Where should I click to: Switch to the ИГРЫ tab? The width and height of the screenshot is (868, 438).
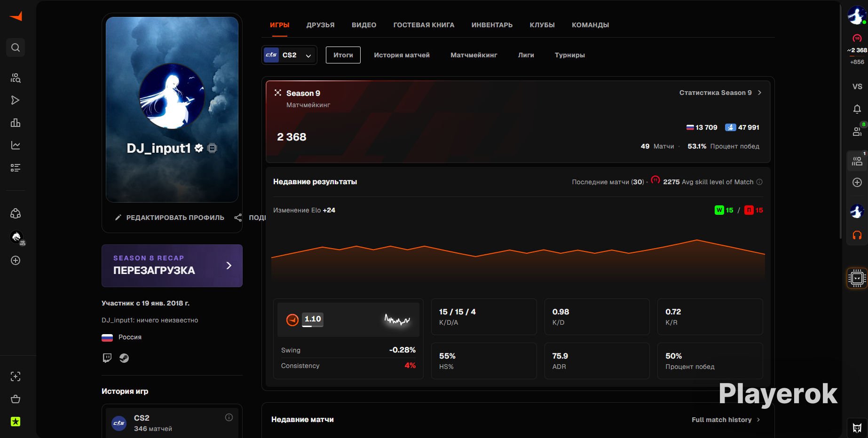click(280, 25)
